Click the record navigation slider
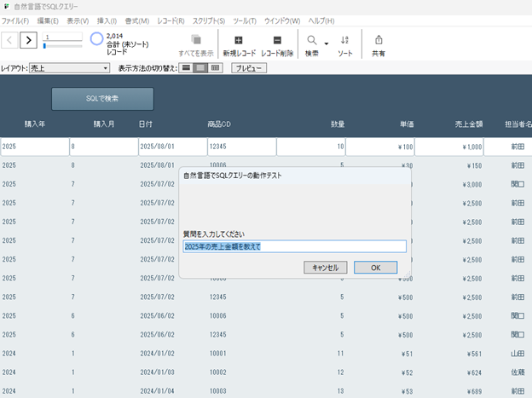The image size is (532, 398). click(x=61, y=45)
